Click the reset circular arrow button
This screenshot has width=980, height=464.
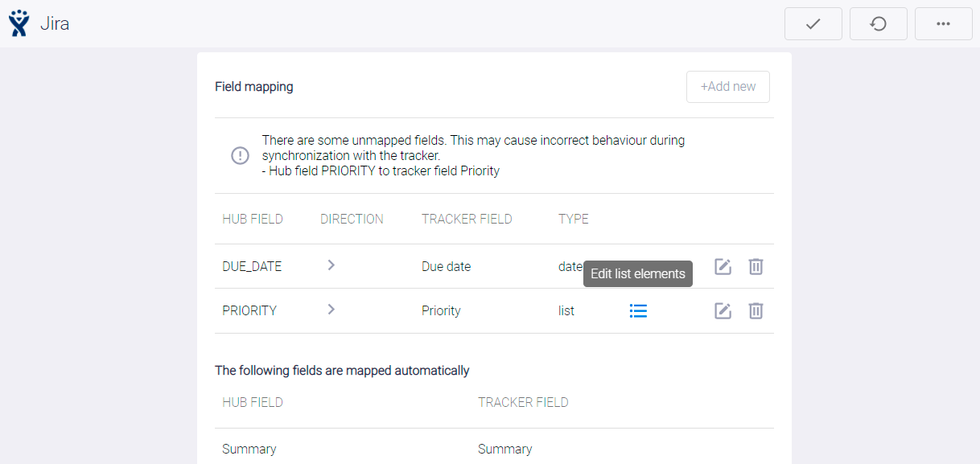pos(878,24)
